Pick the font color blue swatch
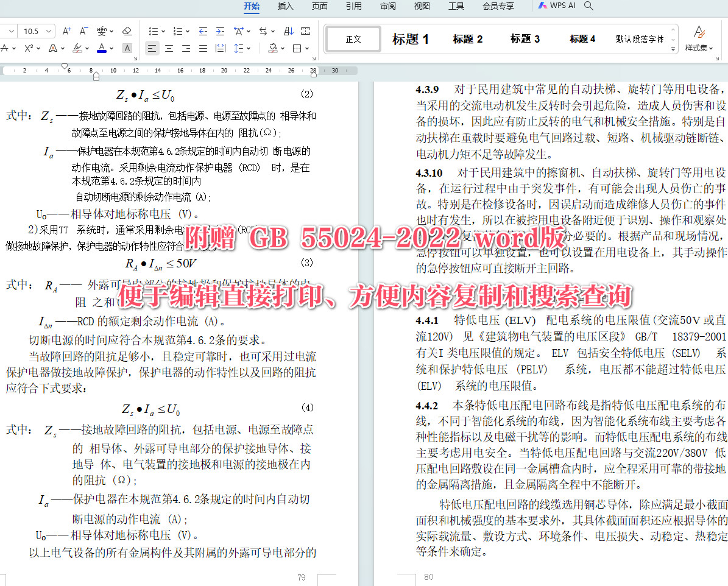The image size is (728, 586). point(102,51)
